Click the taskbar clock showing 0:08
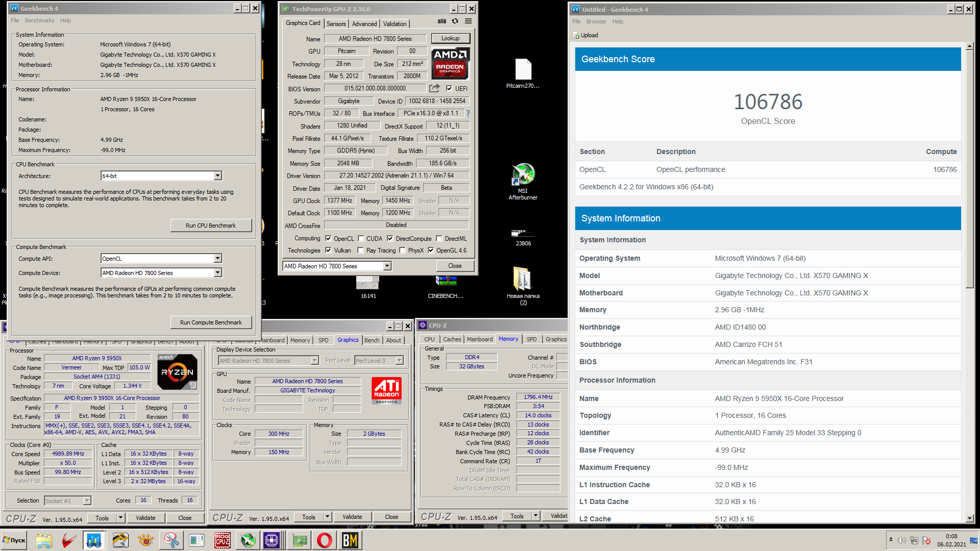The image size is (980, 551). pyautogui.click(x=951, y=536)
